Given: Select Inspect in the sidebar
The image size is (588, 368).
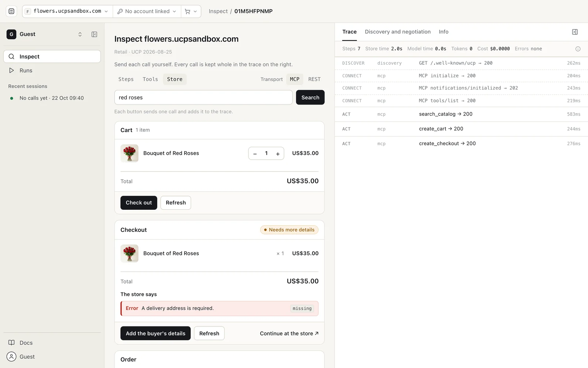Looking at the screenshot, I should coord(52,56).
